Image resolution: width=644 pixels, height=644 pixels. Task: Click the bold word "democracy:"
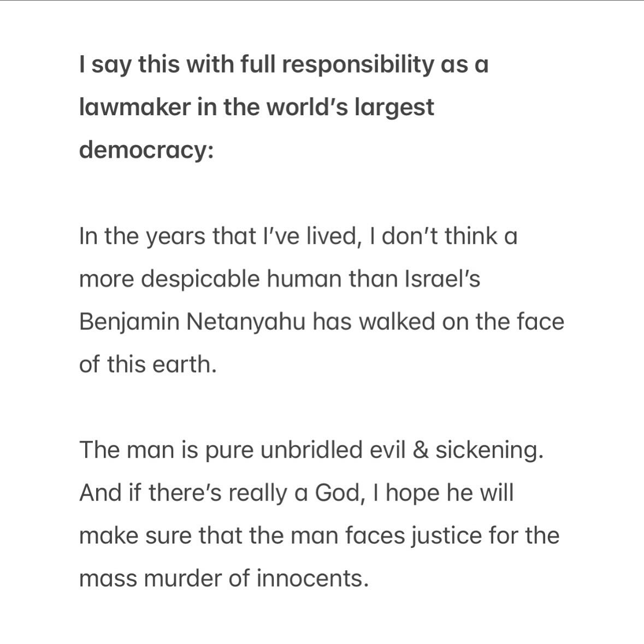point(146,150)
